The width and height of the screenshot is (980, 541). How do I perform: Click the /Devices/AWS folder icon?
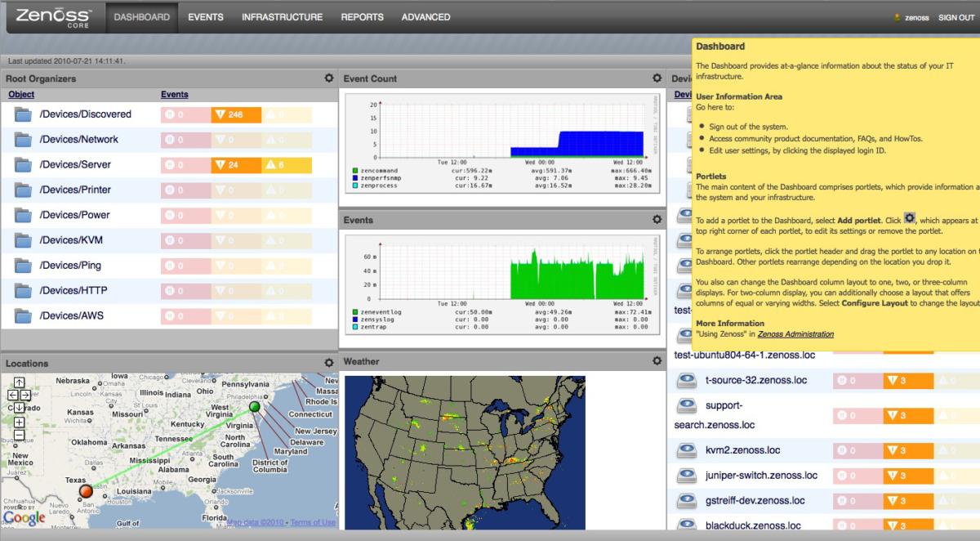[23, 316]
